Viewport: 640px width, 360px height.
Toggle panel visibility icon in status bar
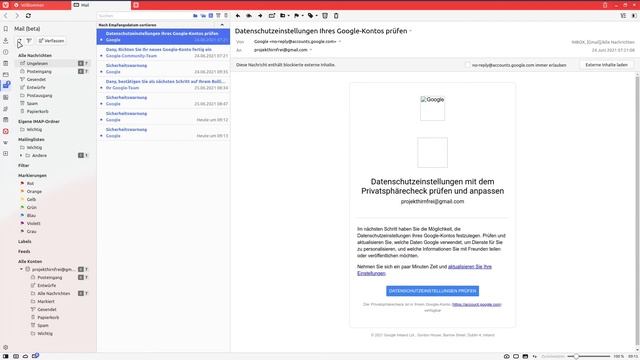(6, 356)
